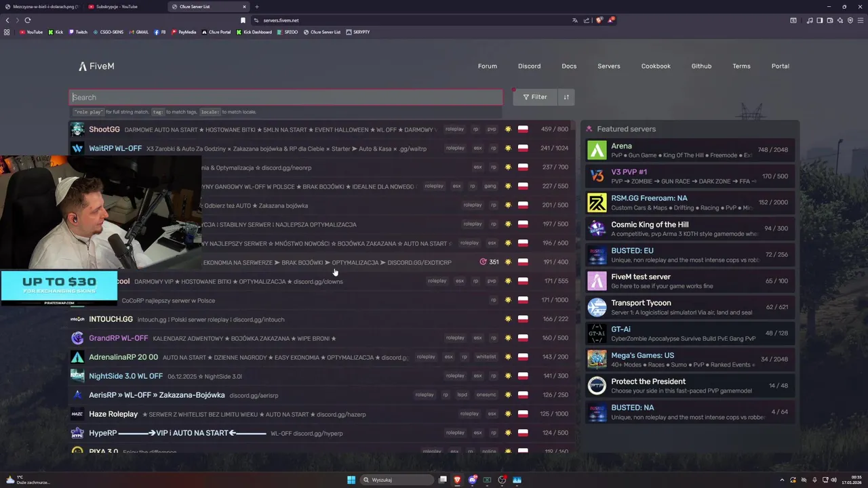Open the Portal link in the header
The height and width of the screenshot is (488, 868).
pyautogui.click(x=781, y=66)
